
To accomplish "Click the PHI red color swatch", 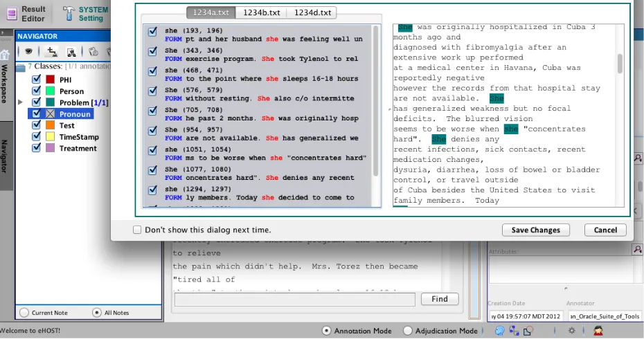I will [x=51, y=79].
